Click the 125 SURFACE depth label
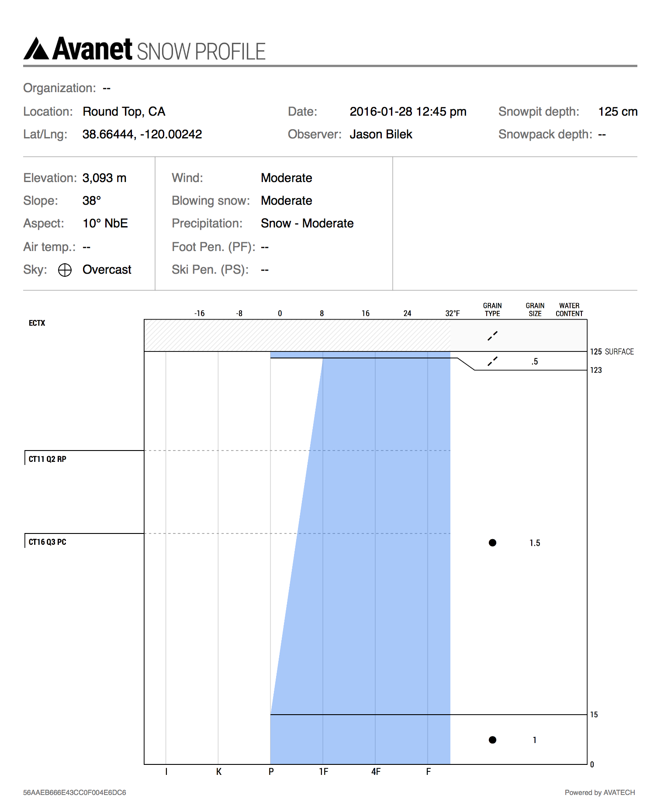 point(612,352)
